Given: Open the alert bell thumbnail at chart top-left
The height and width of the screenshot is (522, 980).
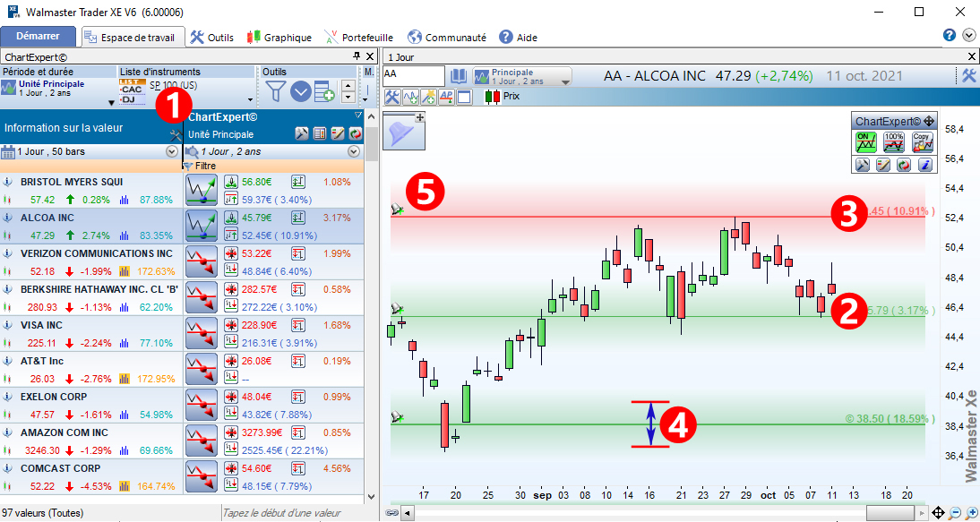Looking at the screenshot, I should (x=404, y=132).
